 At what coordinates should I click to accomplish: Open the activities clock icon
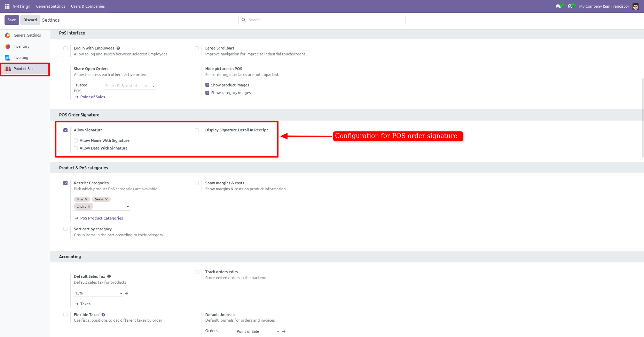(570, 6)
